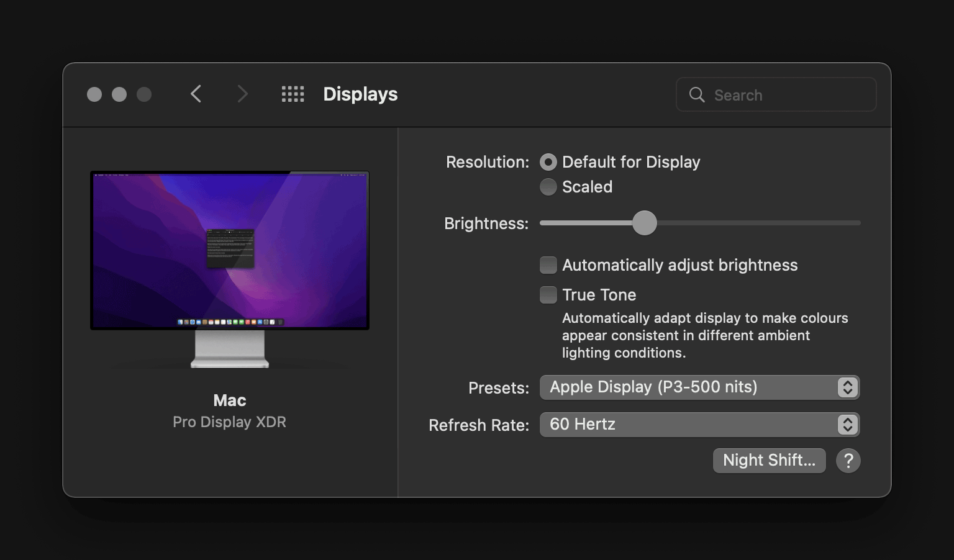Select Scaled resolution option
The height and width of the screenshot is (560, 954).
(548, 187)
